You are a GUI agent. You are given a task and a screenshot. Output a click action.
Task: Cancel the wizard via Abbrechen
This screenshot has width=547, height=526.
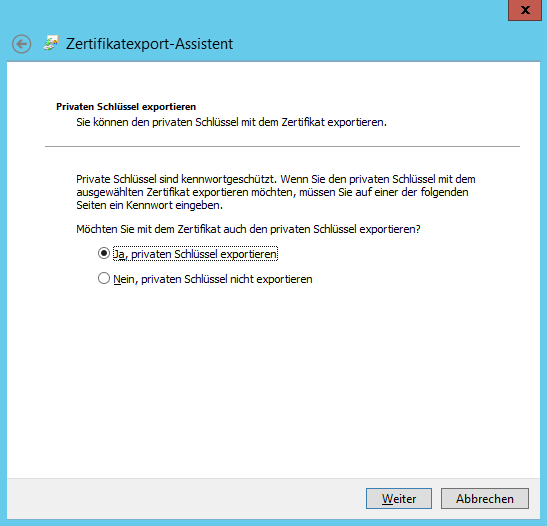[485, 498]
